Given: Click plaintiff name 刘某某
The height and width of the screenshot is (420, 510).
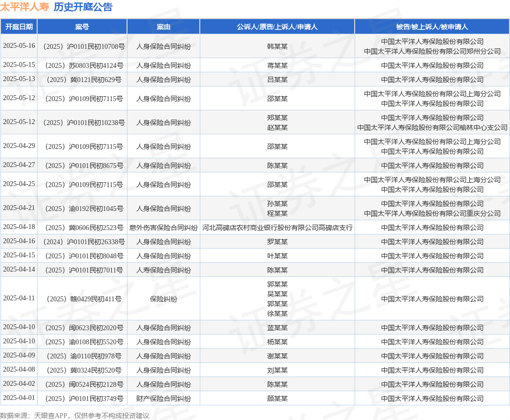Looking at the screenshot, I should (277, 370).
